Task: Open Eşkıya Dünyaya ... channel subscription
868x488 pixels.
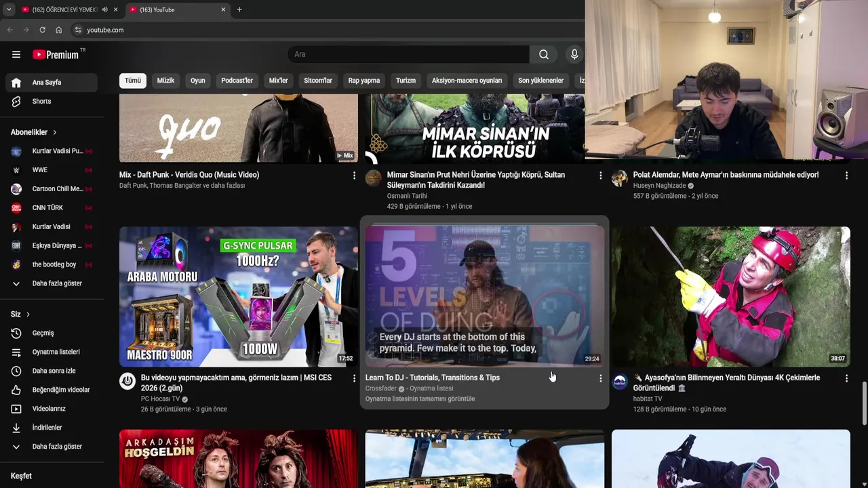Action: (x=52, y=246)
